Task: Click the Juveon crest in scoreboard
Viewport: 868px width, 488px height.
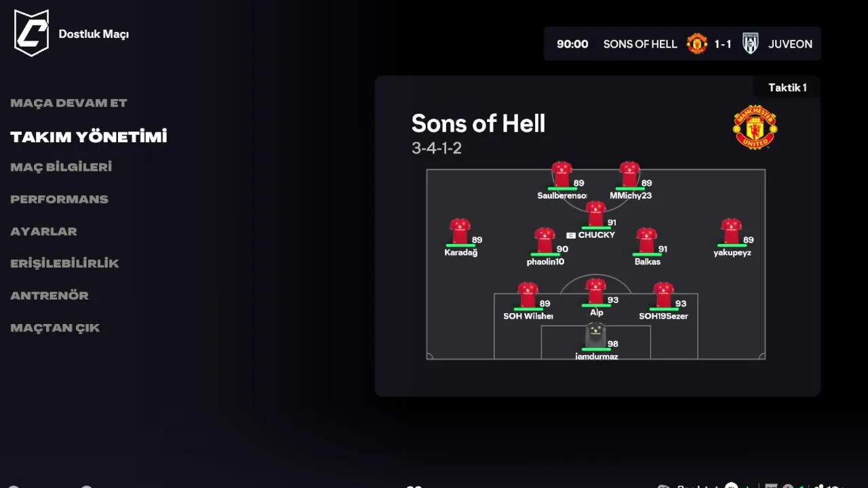Action: pos(750,44)
